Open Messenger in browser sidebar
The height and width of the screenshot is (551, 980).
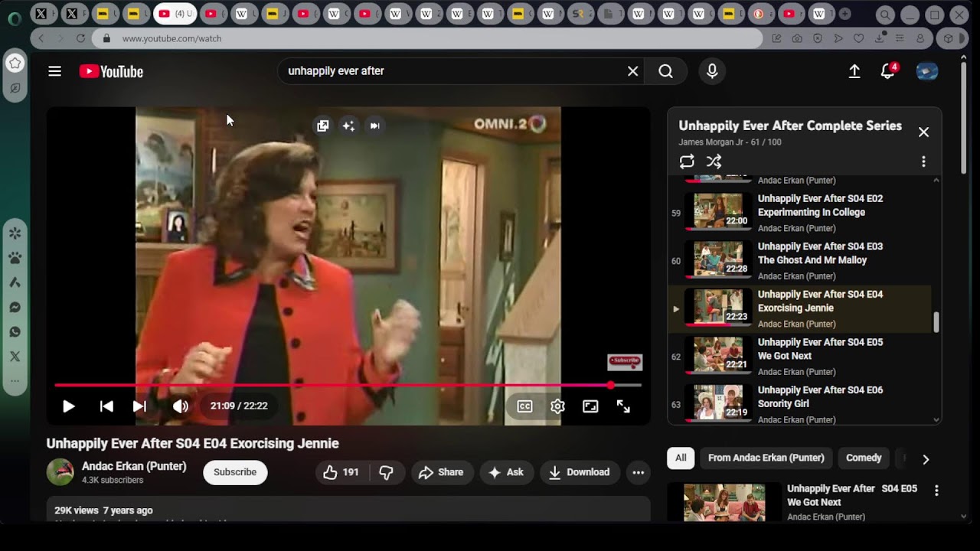(x=15, y=308)
